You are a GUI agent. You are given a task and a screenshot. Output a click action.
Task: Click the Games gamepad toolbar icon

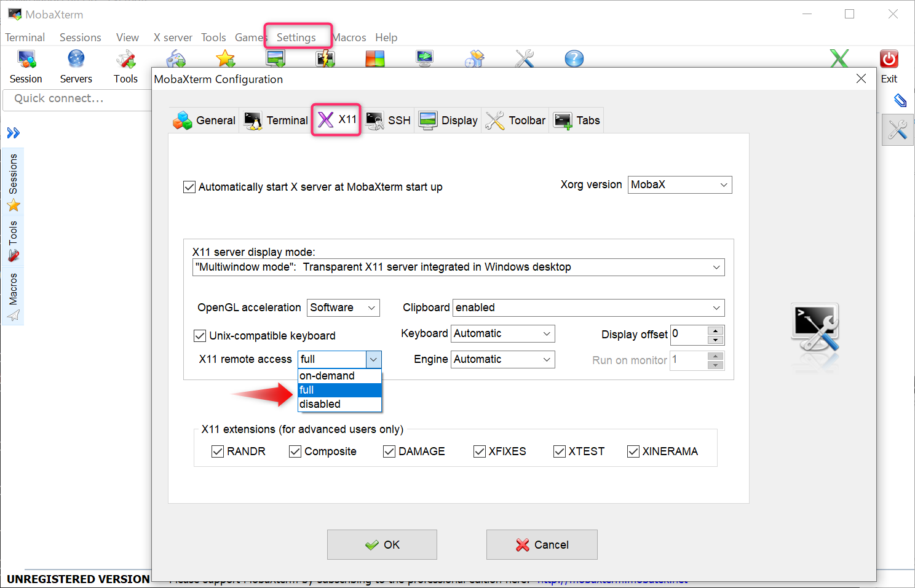tap(176, 58)
